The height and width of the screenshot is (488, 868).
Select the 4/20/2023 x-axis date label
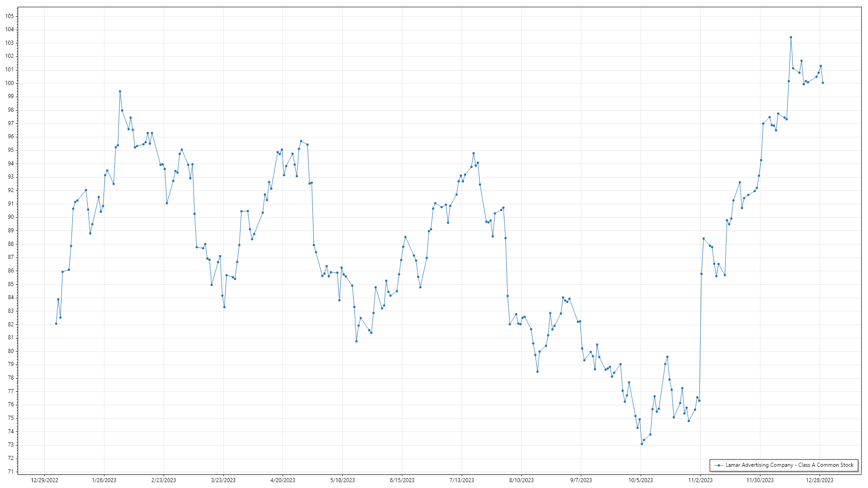coord(283,480)
